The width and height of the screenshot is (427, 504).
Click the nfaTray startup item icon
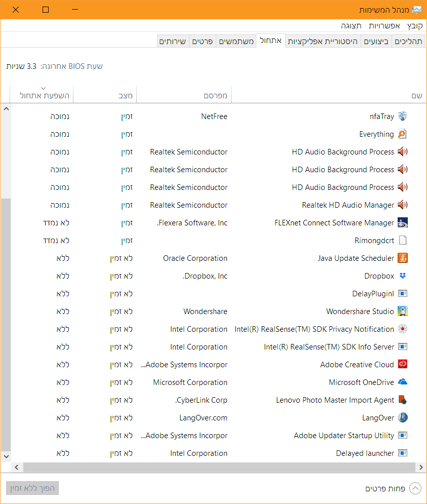pyautogui.click(x=403, y=117)
